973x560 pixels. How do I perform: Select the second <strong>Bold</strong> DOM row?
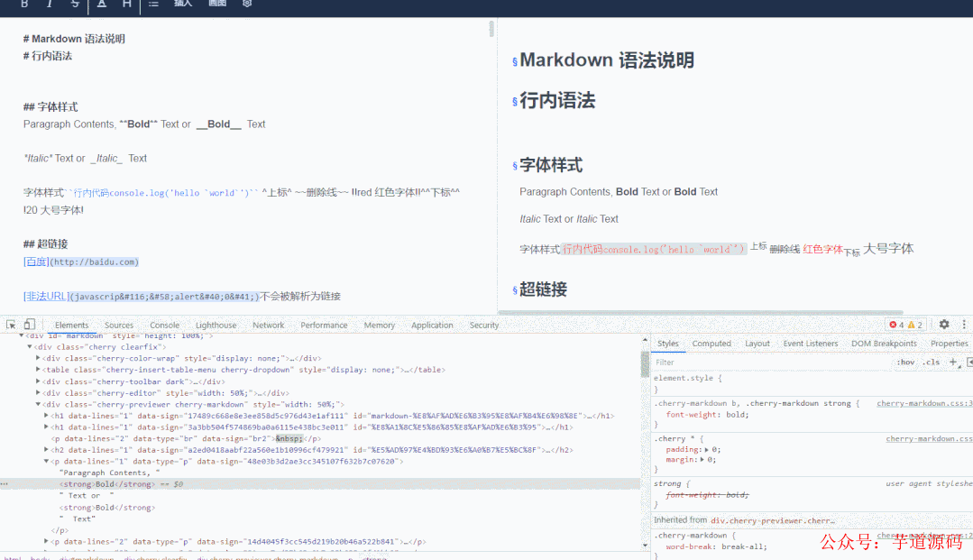click(x=107, y=507)
